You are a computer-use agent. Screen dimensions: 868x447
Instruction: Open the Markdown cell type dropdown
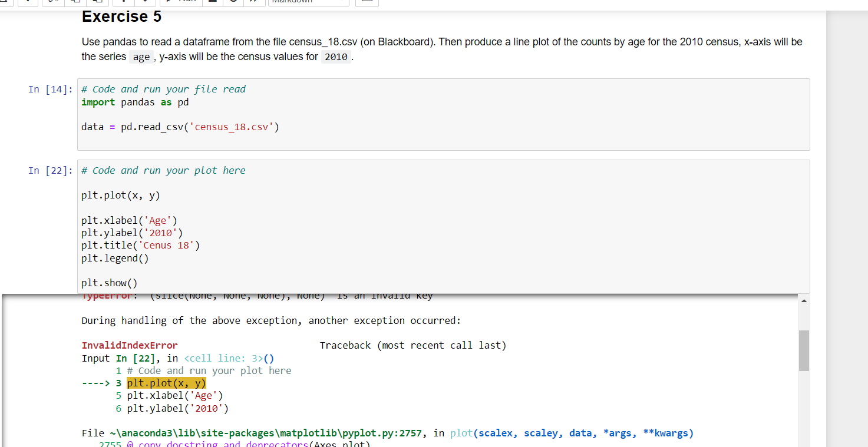[308, 2]
